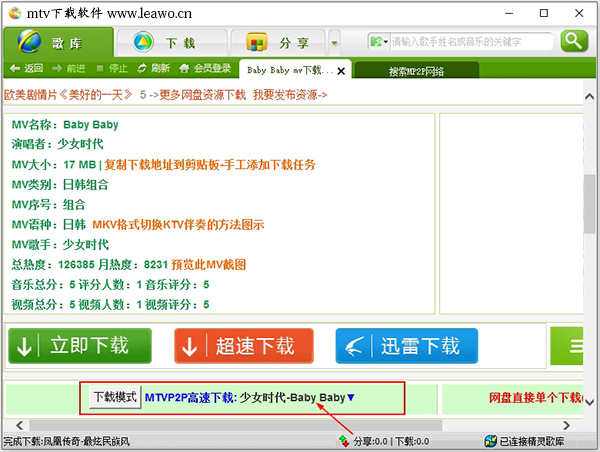Open the 欧美剧情片《美好的一天》 link
The height and width of the screenshot is (452, 600).
68,95
